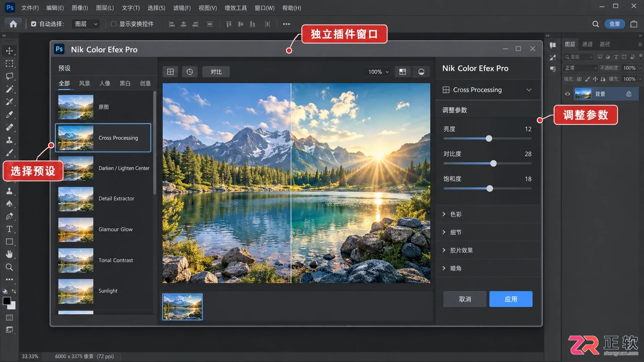The width and height of the screenshot is (644, 362).
Task: Click the 取消 button
Action: [465, 299]
